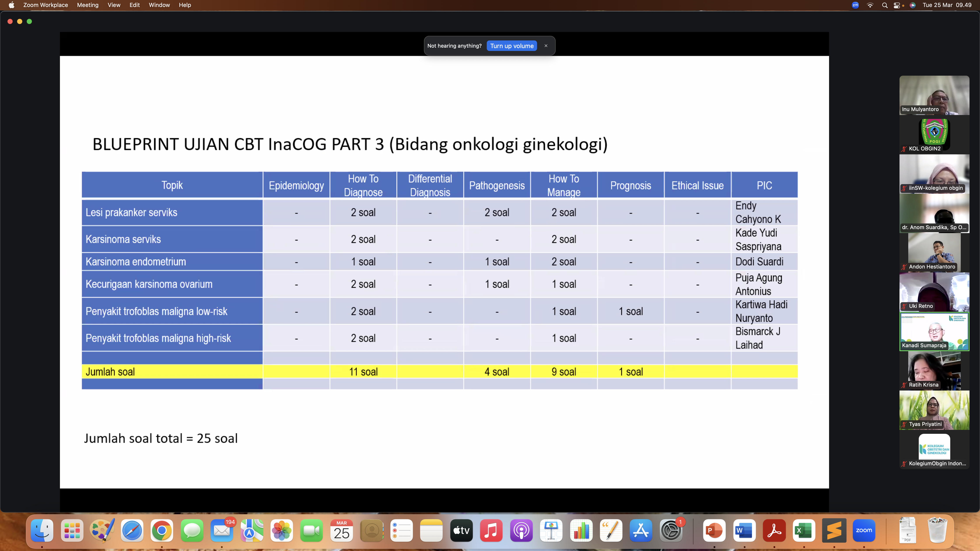Screen dimensions: 980x551
Task: Select Inu Mulyantoro's video thumbnail
Action: [x=934, y=95]
